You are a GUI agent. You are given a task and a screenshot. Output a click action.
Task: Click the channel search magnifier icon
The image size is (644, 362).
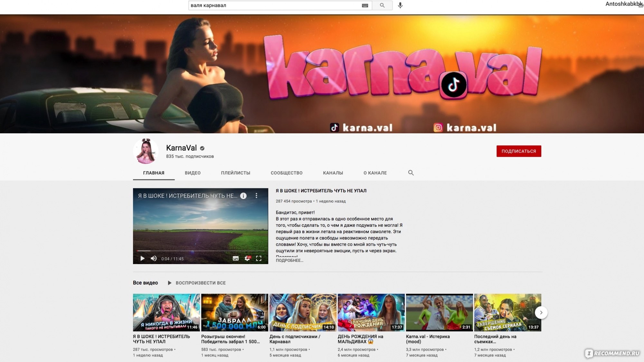pos(411,173)
